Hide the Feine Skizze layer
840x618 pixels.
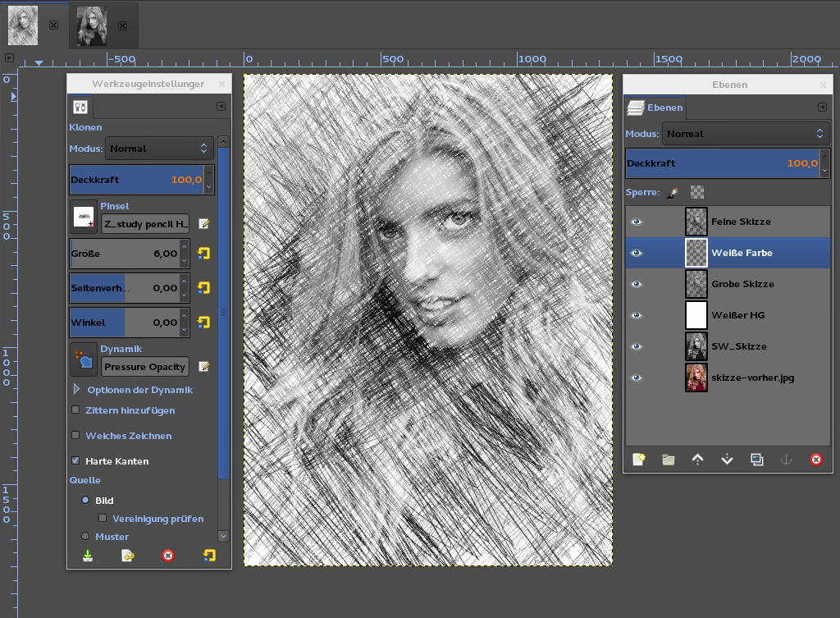pyautogui.click(x=637, y=222)
